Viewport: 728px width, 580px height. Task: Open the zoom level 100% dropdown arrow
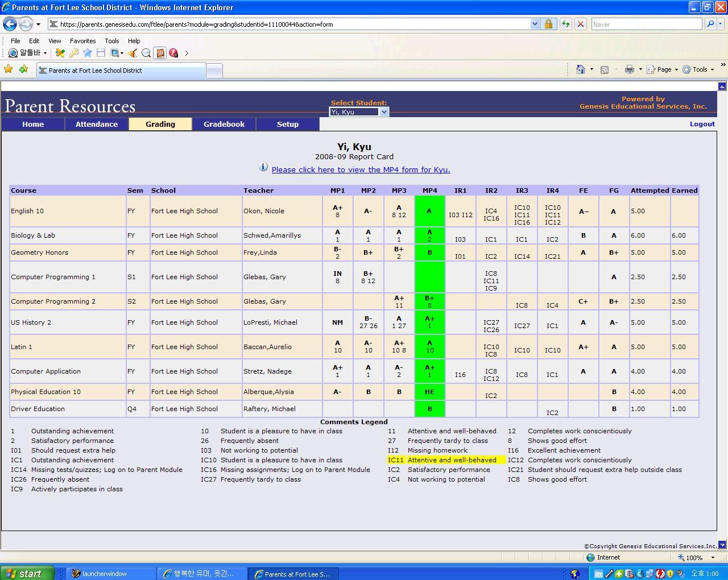[x=713, y=558]
